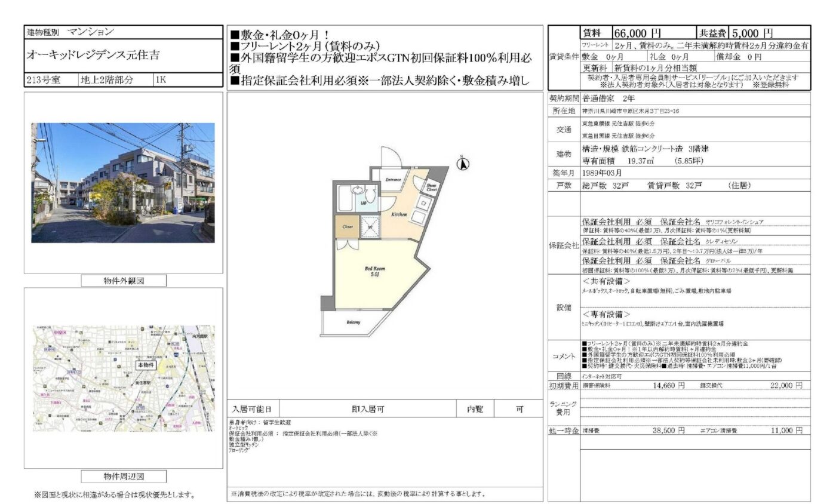Click the <共有設備> heading

(606, 281)
